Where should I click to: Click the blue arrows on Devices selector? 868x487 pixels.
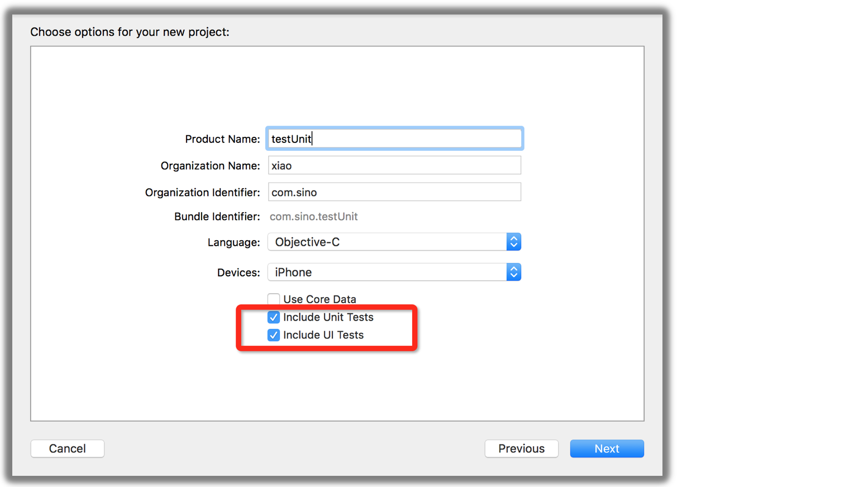(514, 272)
